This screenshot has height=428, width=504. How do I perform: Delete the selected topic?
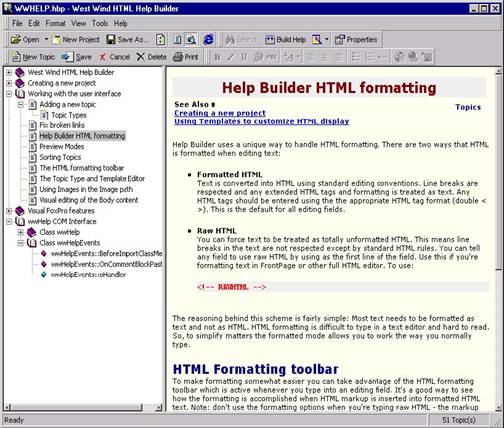151,57
